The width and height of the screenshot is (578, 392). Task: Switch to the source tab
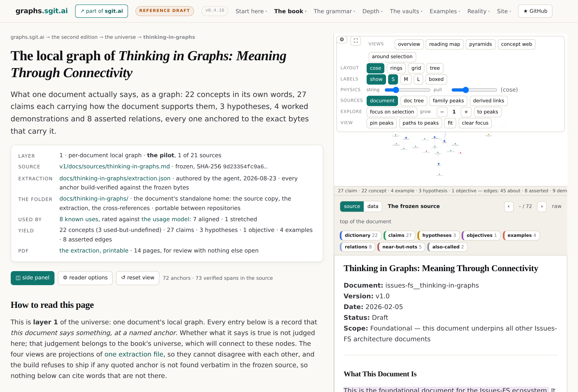tap(352, 207)
